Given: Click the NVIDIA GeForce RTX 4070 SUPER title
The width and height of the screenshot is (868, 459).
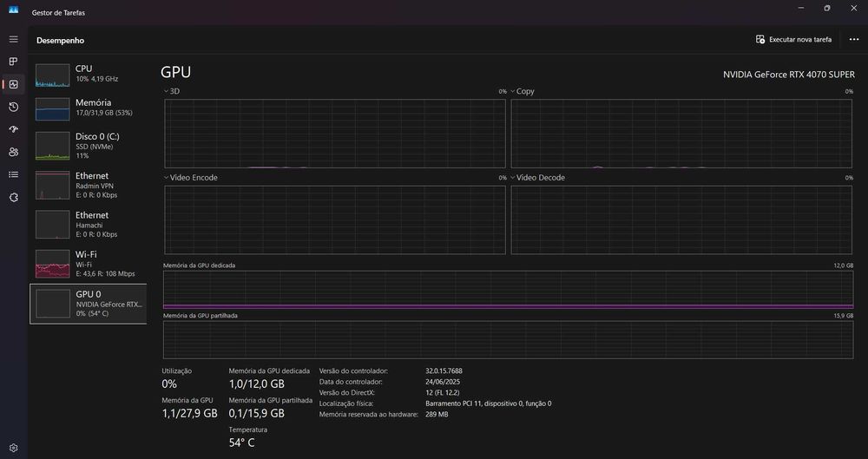Looking at the screenshot, I should pos(789,75).
